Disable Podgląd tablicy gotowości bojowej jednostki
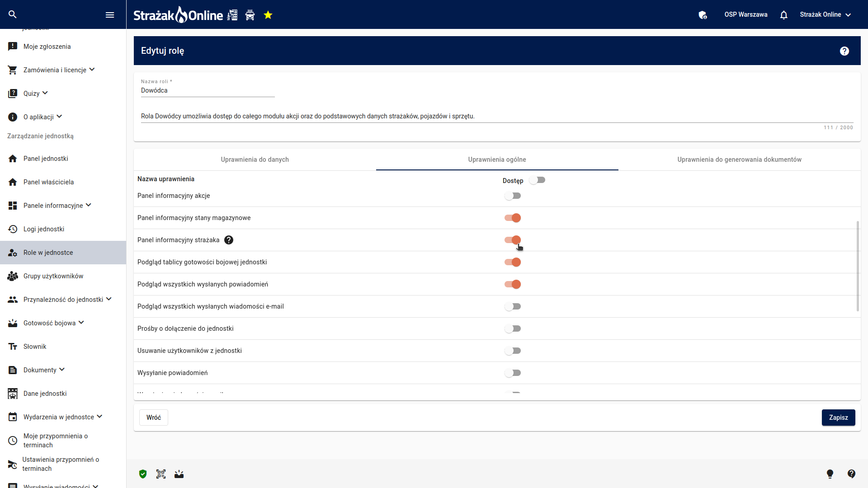 click(513, 262)
